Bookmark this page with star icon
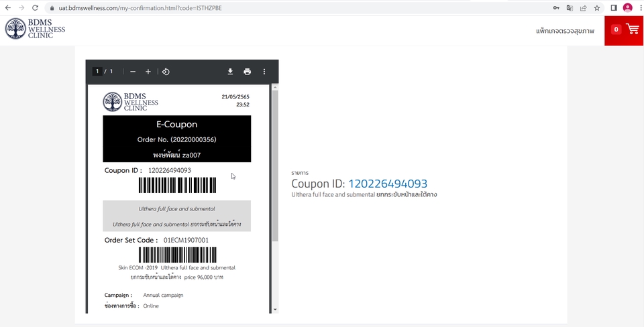Viewport: 644px width, 327px height. 597,8
